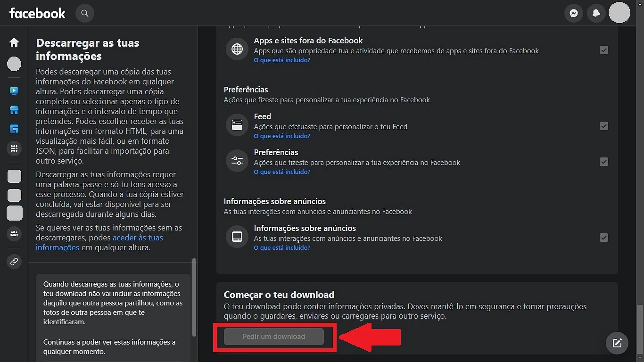
Task: Click the left panel scrollbar
Action: pyautogui.click(x=194, y=297)
